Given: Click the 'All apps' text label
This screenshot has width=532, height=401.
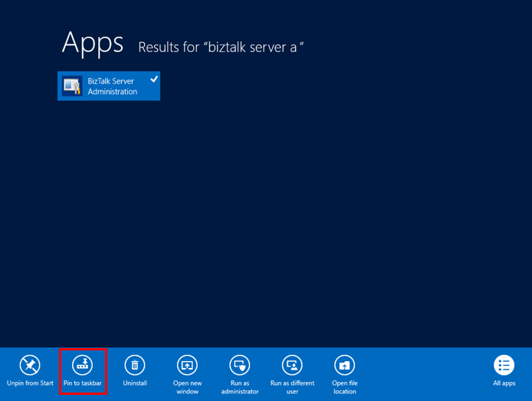Looking at the screenshot, I should pyautogui.click(x=504, y=383).
